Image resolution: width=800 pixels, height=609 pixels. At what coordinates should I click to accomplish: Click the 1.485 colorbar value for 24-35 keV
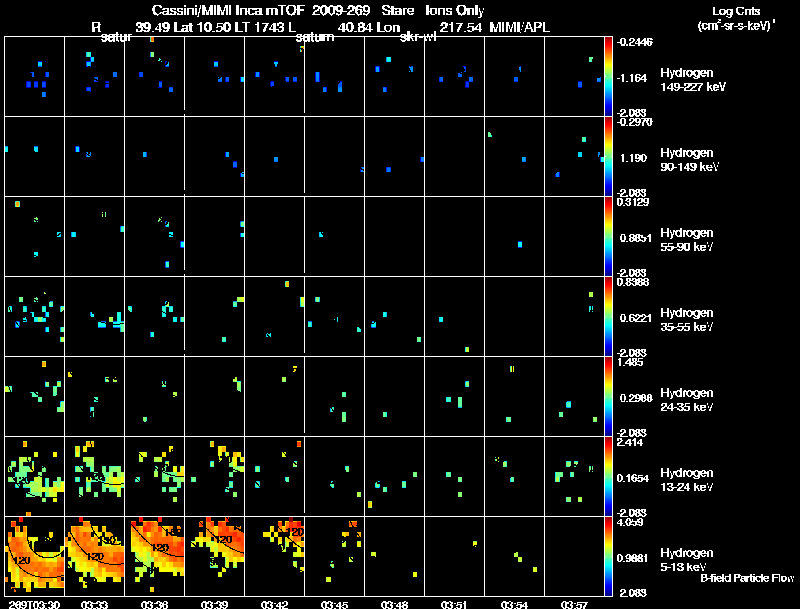(x=630, y=363)
